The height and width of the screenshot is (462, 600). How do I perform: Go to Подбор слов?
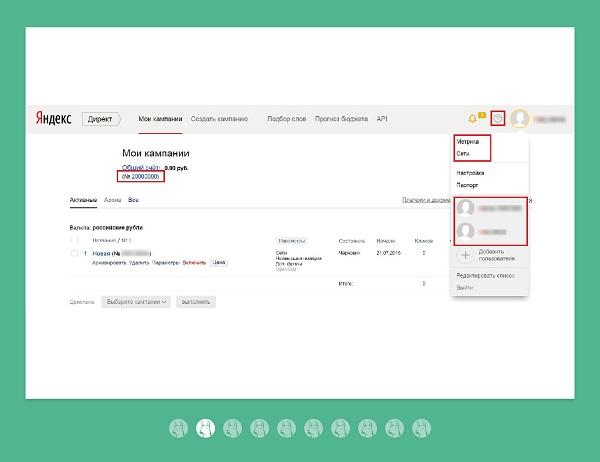287,119
